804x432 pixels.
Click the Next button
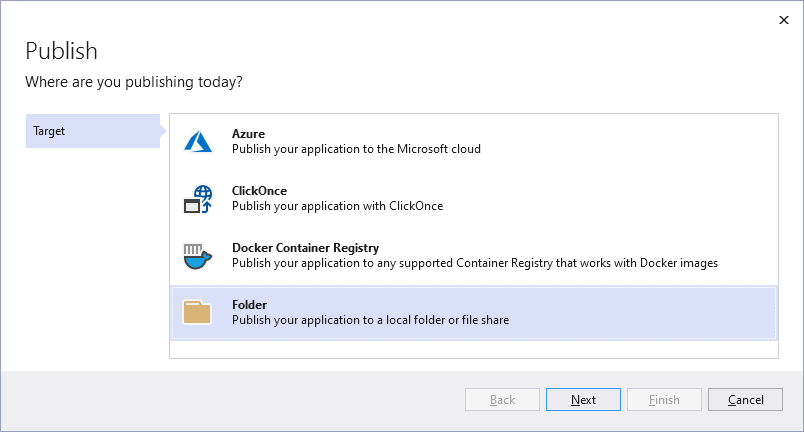(583, 400)
